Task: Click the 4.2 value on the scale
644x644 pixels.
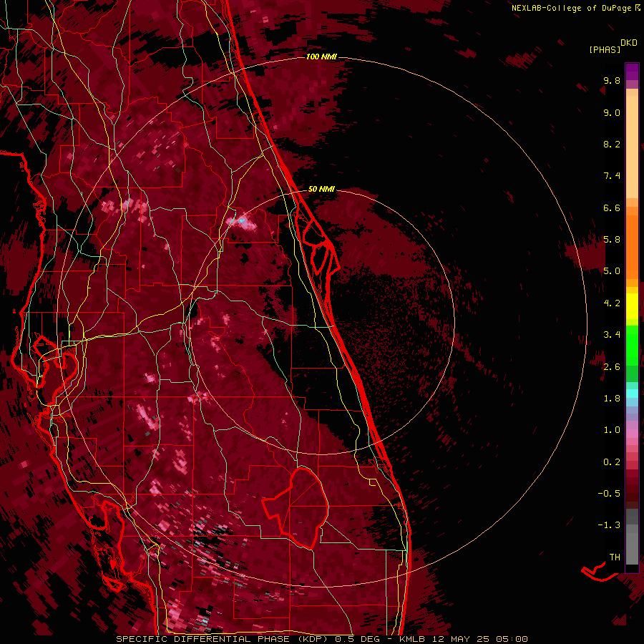Action: pos(612,303)
